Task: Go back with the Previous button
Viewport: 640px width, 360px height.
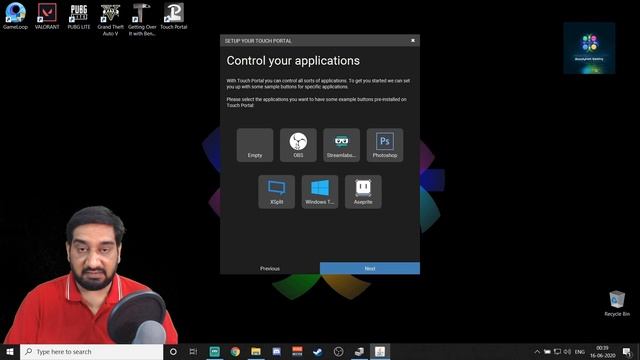Action: pos(270,268)
